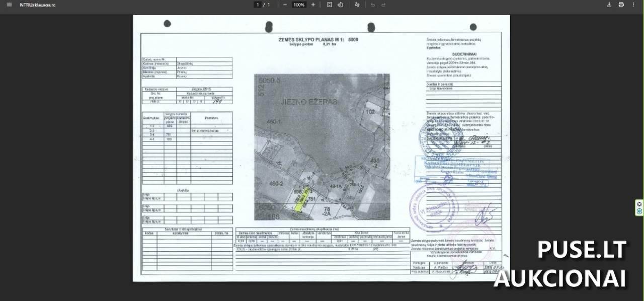Click the blue icon in side widget
Viewport: 644px width, 301px height.
(639, 211)
